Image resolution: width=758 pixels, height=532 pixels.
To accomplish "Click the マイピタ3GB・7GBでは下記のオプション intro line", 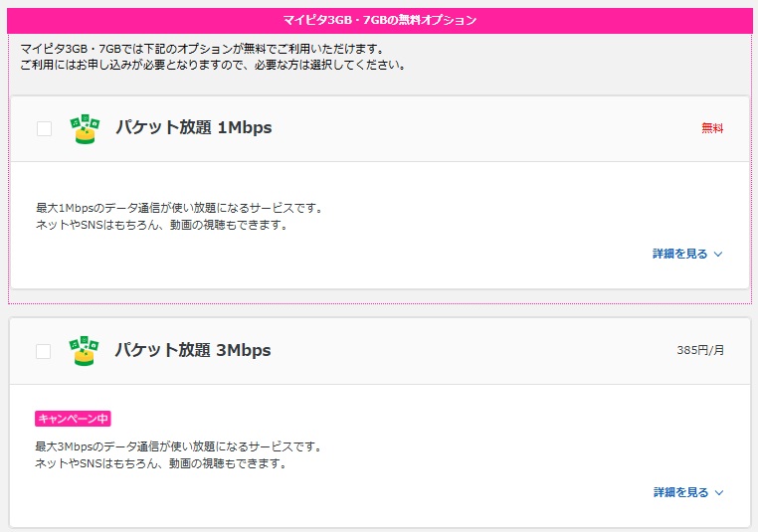I will (x=203, y=49).
